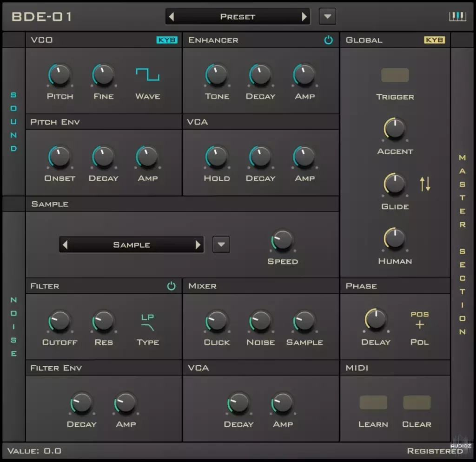Click the Global Glide knob

[x=395, y=184]
